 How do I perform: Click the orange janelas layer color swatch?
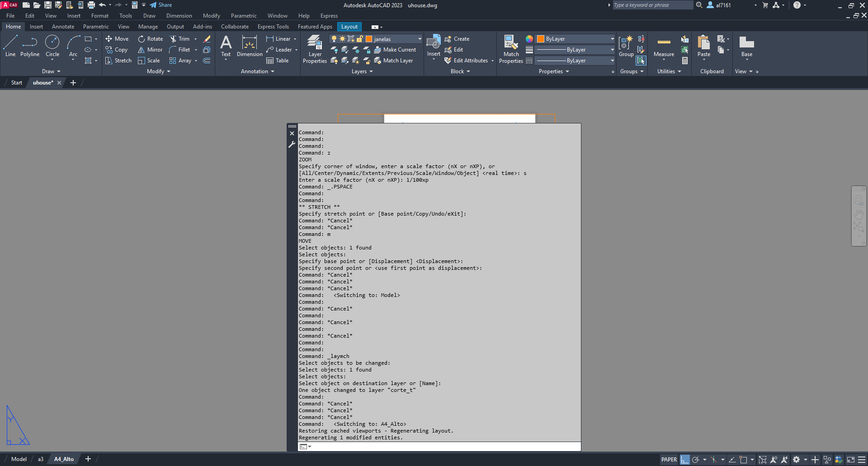(369, 39)
